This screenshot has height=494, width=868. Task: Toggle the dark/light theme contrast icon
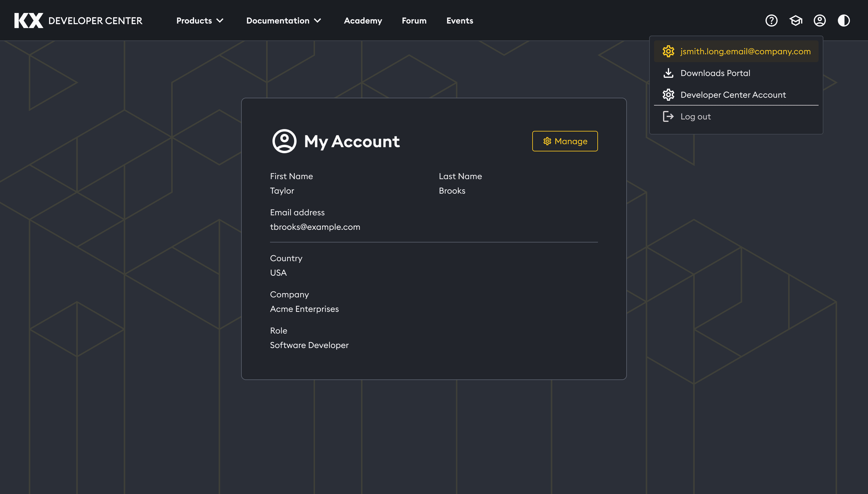(x=844, y=21)
